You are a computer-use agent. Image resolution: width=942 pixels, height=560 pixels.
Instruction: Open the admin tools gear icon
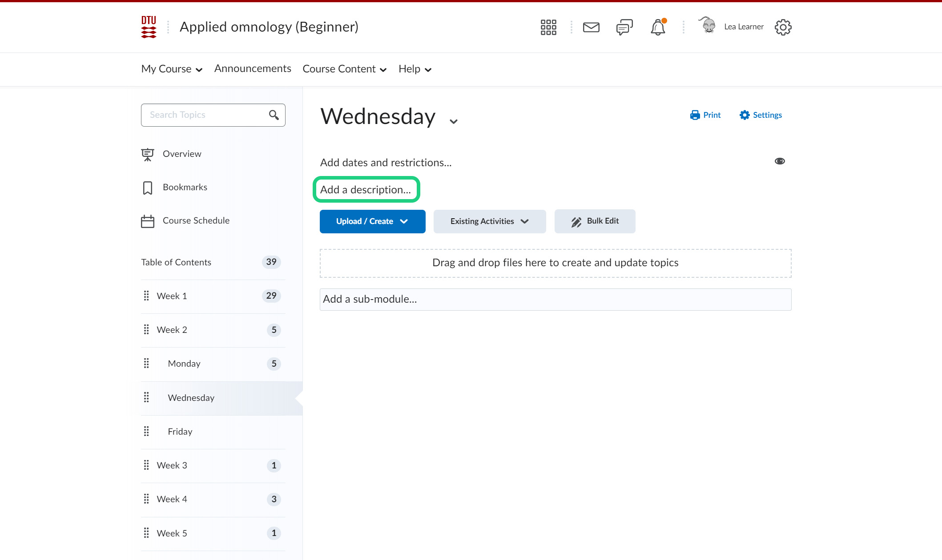(783, 27)
